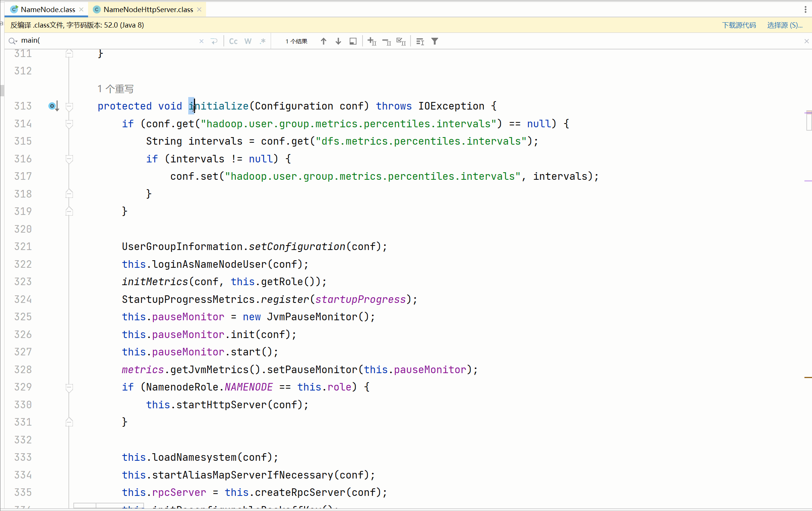
Task: Unselect occurrence icon in search bar
Action: pos(386,41)
